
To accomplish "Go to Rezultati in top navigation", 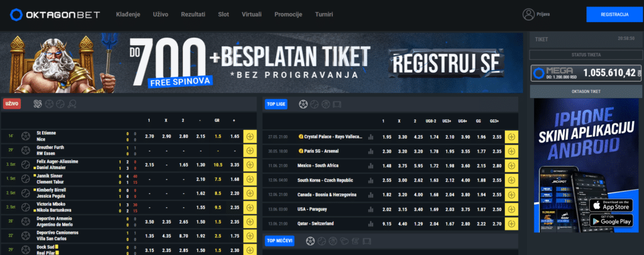I will click(193, 14).
